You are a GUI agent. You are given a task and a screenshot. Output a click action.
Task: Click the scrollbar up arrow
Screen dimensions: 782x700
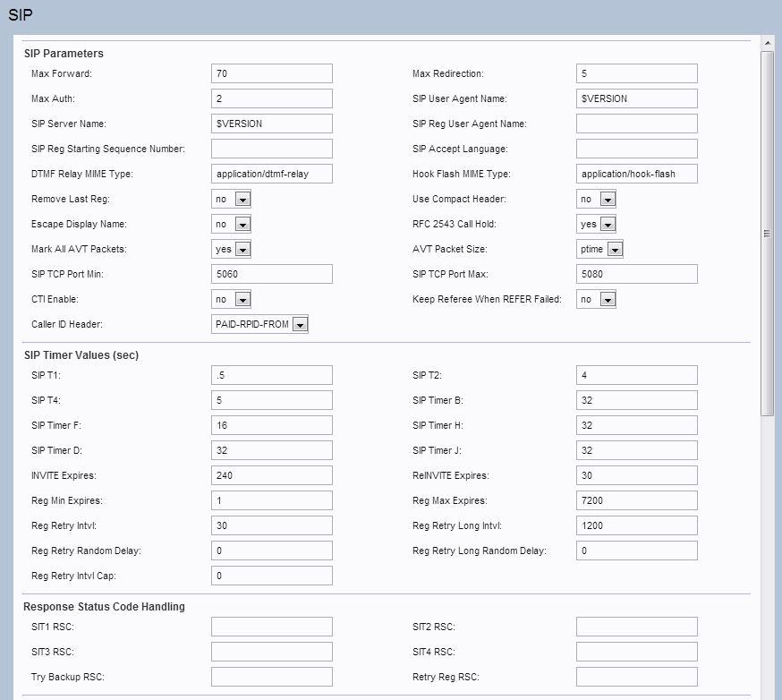[x=767, y=43]
